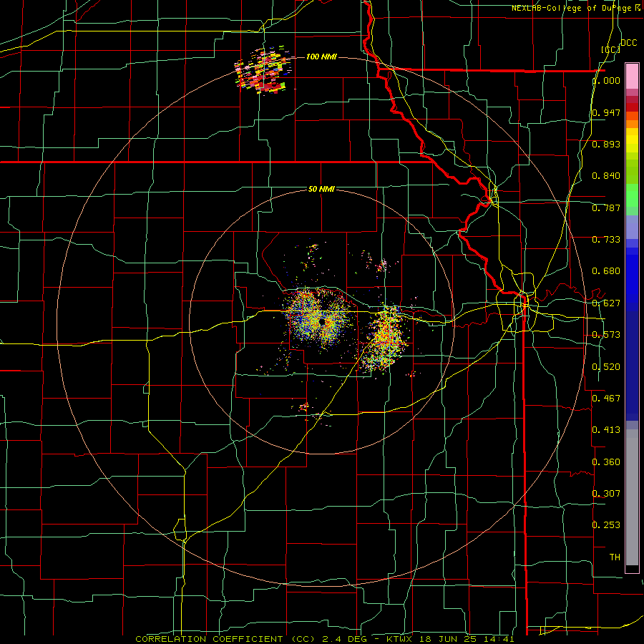The image size is (644, 644).
Task: Click the TH threshold label
Action: pyautogui.click(x=615, y=557)
